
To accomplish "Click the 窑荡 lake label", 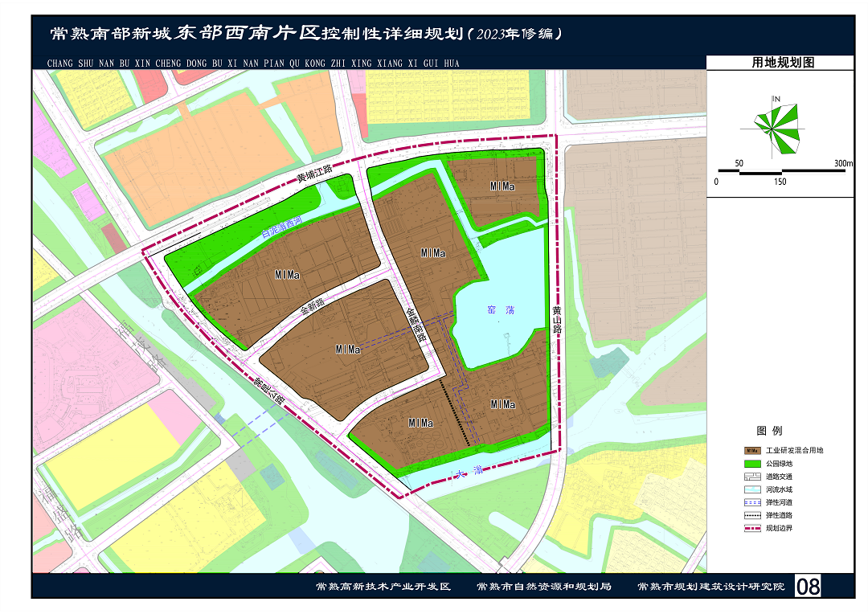I will point(500,309).
